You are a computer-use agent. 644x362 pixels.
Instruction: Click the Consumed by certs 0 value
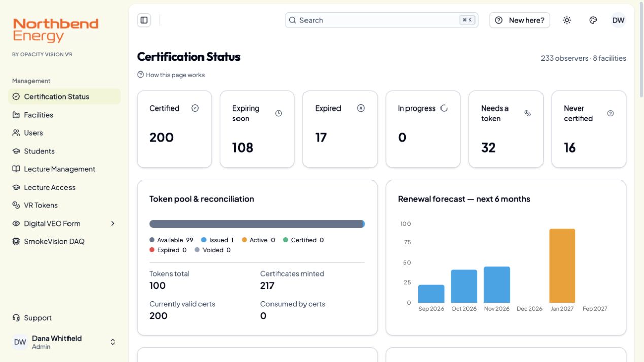coord(263,316)
